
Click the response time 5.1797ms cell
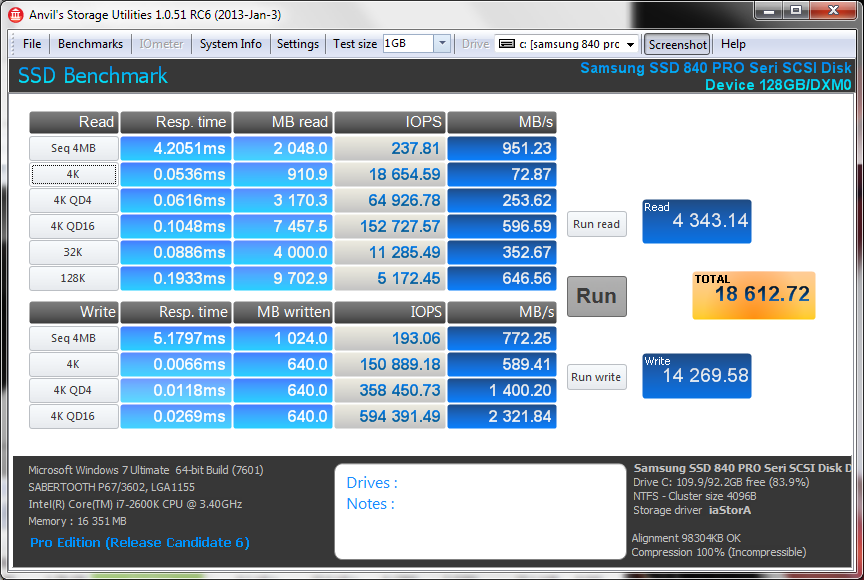tap(176, 338)
